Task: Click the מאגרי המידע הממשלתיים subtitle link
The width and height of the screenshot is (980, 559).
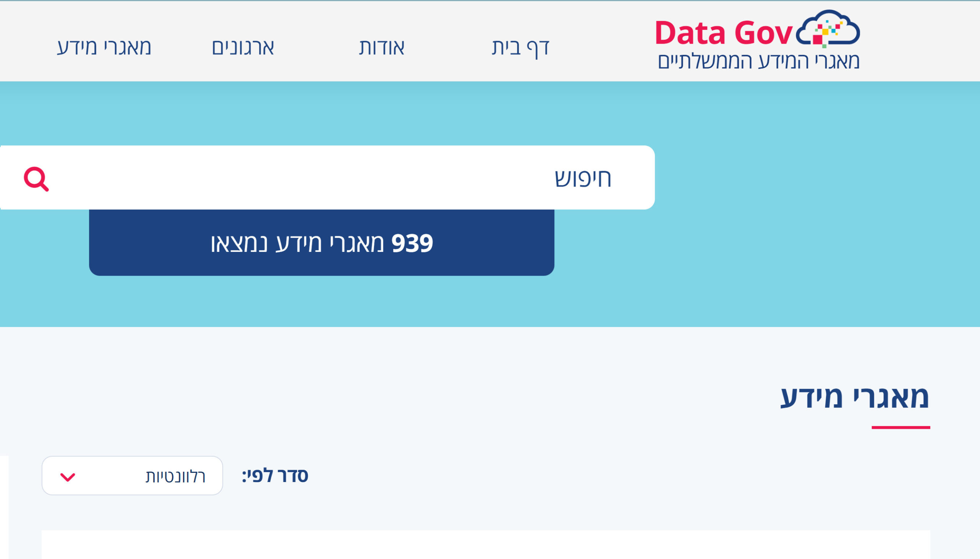Action: pos(758,61)
